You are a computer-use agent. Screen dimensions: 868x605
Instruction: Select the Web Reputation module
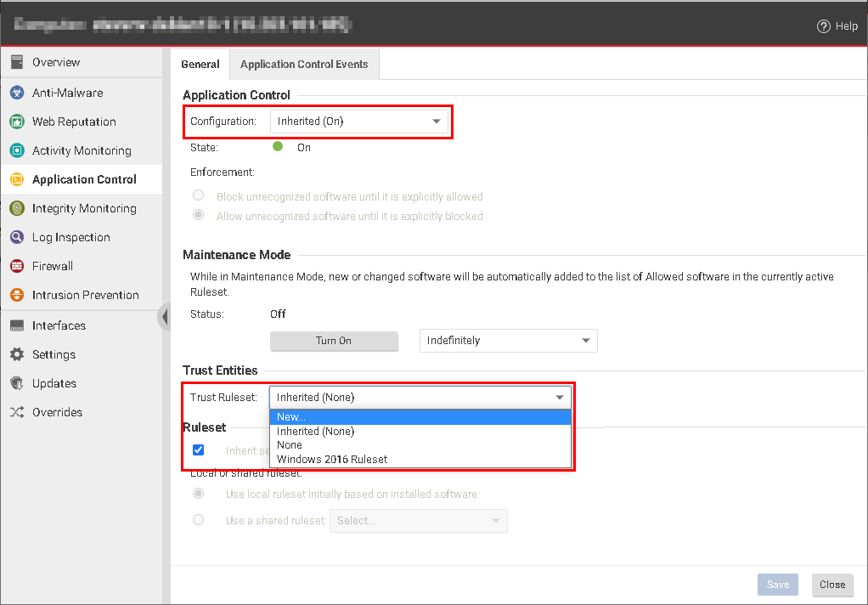point(75,122)
